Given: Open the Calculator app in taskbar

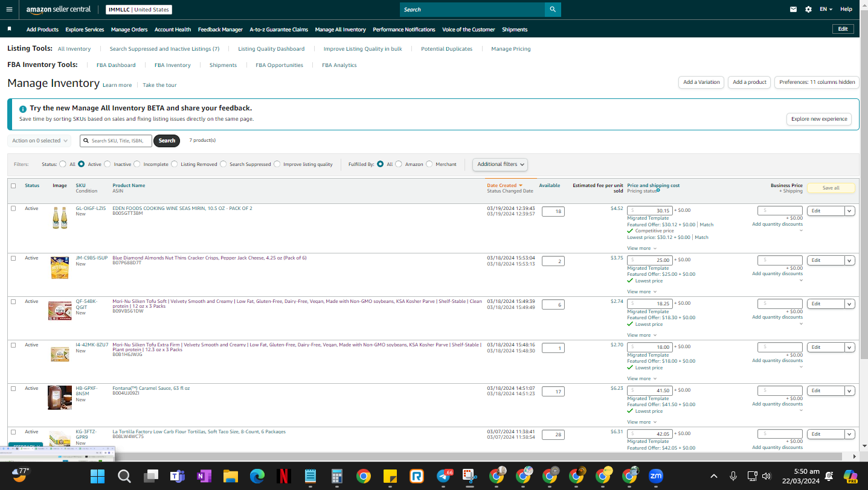Looking at the screenshot, I should [336, 476].
